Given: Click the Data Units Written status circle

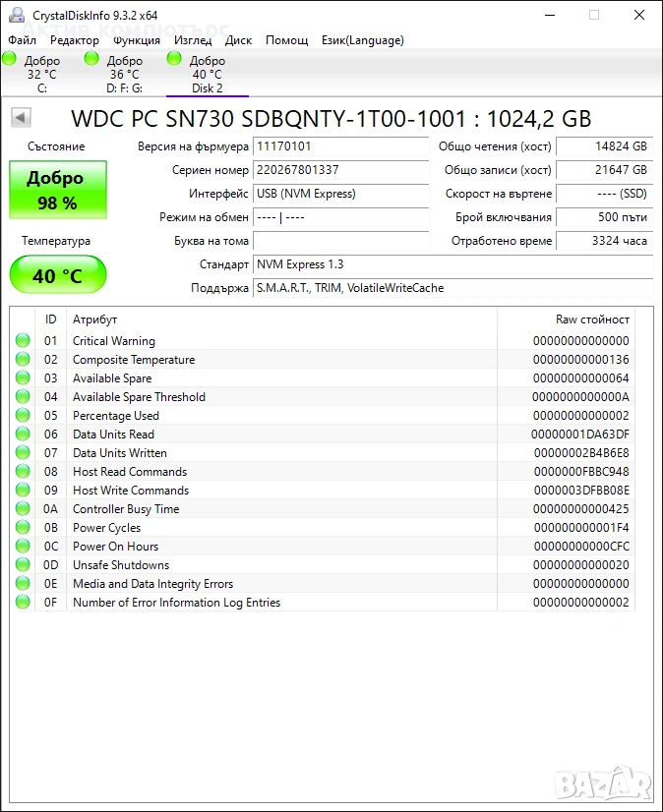Looking at the screenshot, I should pos(23,452).
